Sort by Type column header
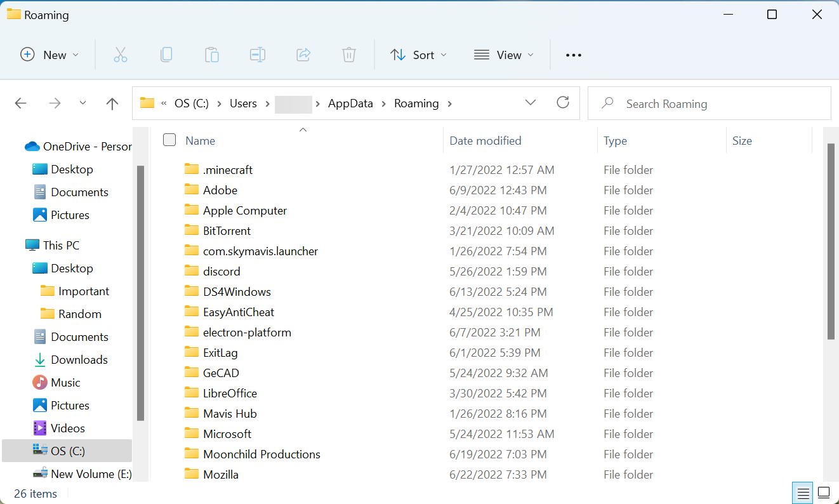 (615, 141)
